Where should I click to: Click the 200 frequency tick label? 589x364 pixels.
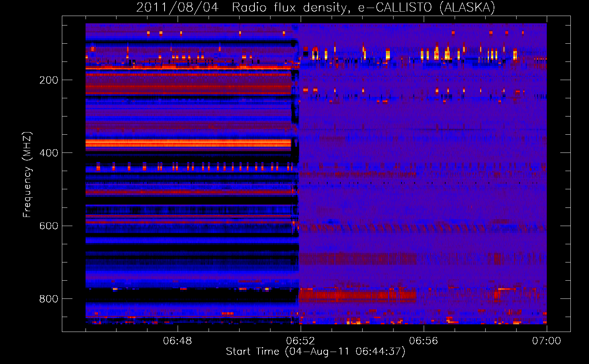click(49, 80)
